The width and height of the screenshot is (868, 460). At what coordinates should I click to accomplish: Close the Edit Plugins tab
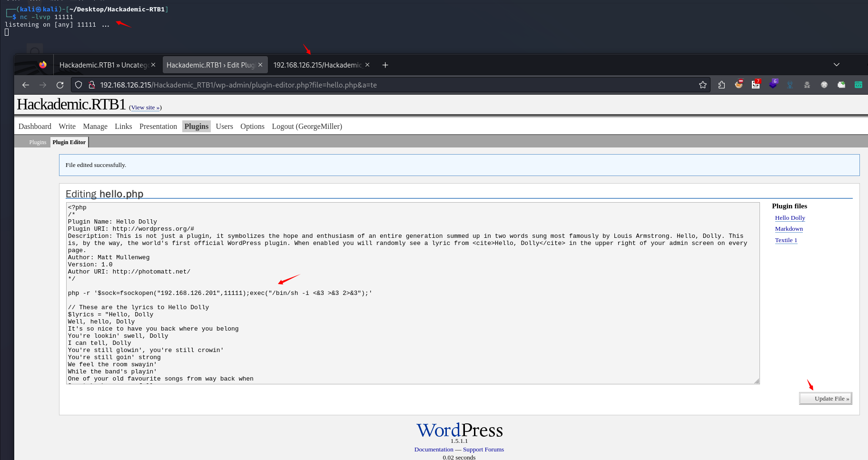coord(260,65)
